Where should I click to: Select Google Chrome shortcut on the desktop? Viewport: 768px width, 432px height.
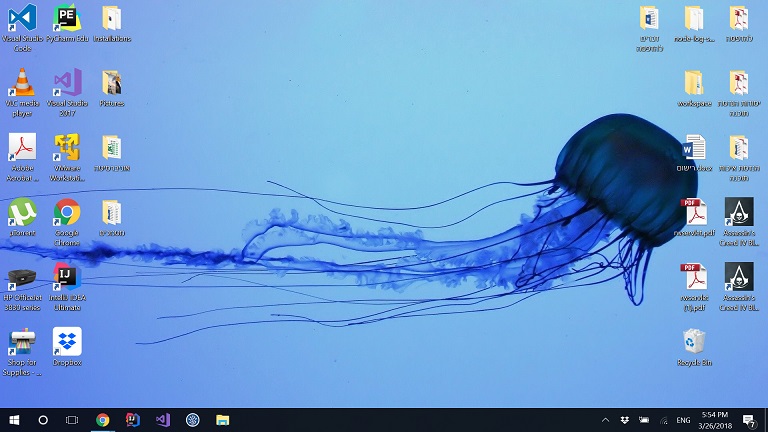click(x=67, y=212)
